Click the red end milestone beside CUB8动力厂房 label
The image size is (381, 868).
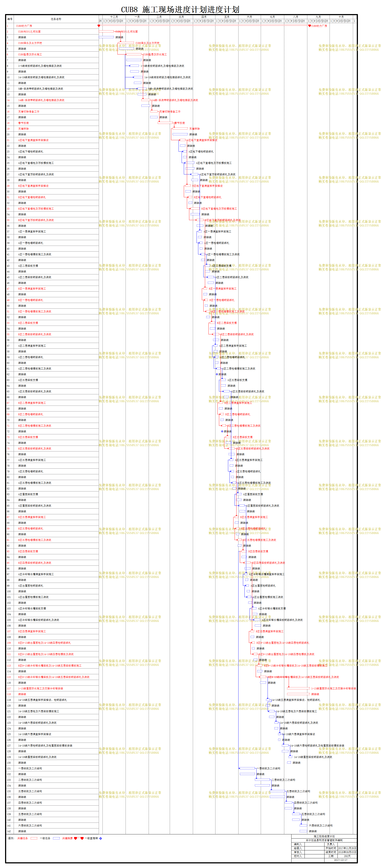(310, 26)
